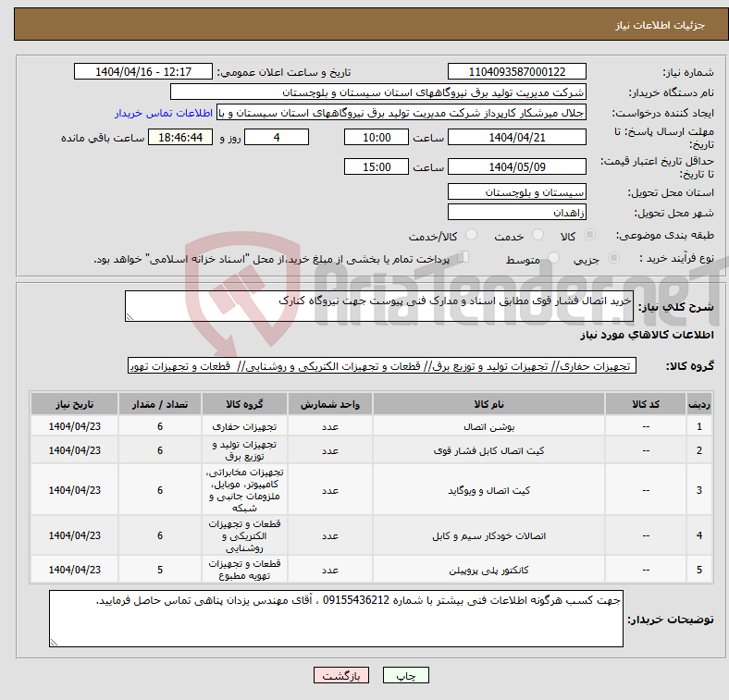The height and width of the screenshot is (700, 729).
Task: Click the page title جزئیات اطلاعات نیاز
Action: [x=661, y=25]
